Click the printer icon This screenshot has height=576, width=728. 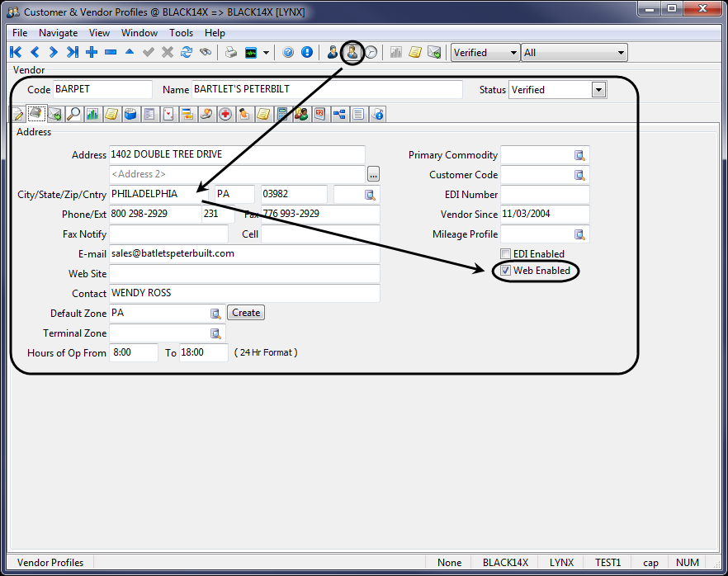[231, 52]
